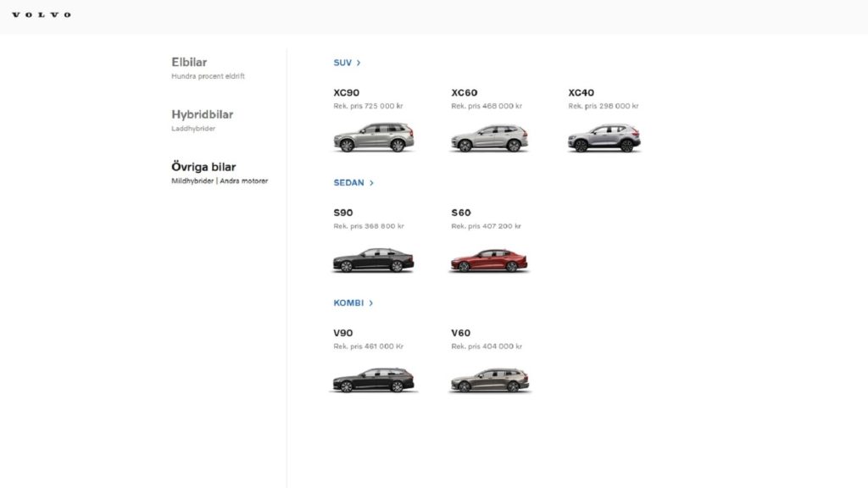Select the V60 model name

[x=460, y=332]
